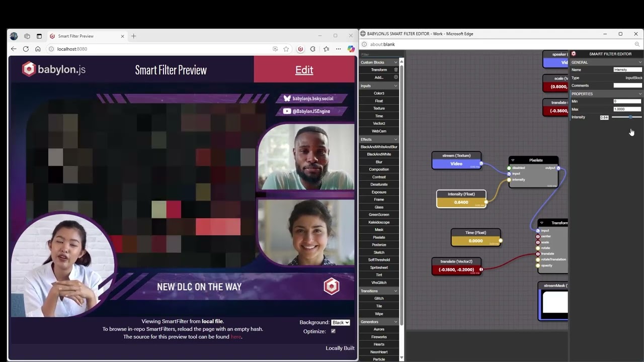Select the Blur effect block
Viewport: 644px width, 362px height.
coord(379,162)
